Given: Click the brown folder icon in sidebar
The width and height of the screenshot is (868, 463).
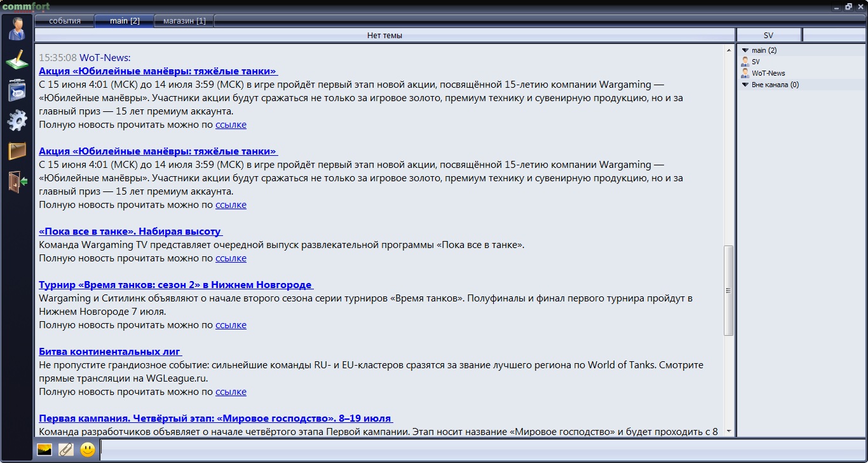Looking at the screenshot, I should click(x=17, y=151).
